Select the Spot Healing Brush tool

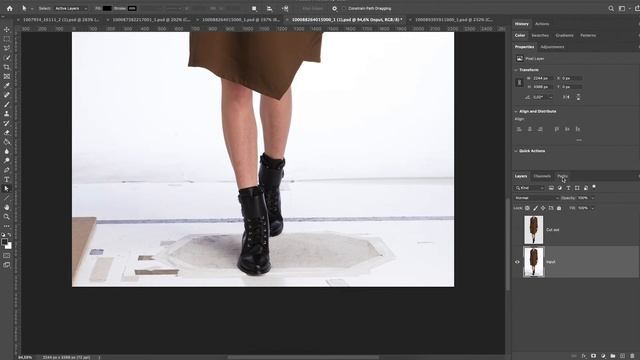click(x=7, y=95)
